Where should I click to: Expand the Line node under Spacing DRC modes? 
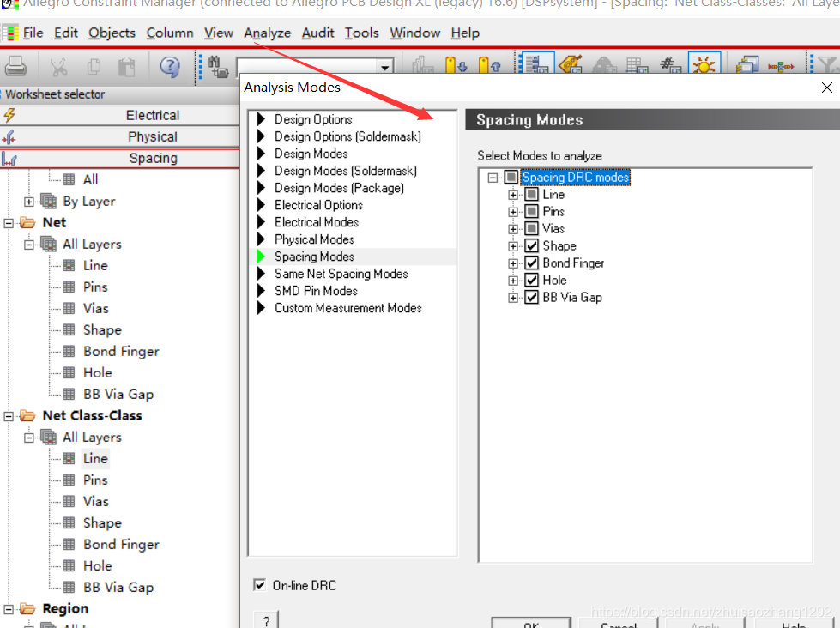coord(513,195)
